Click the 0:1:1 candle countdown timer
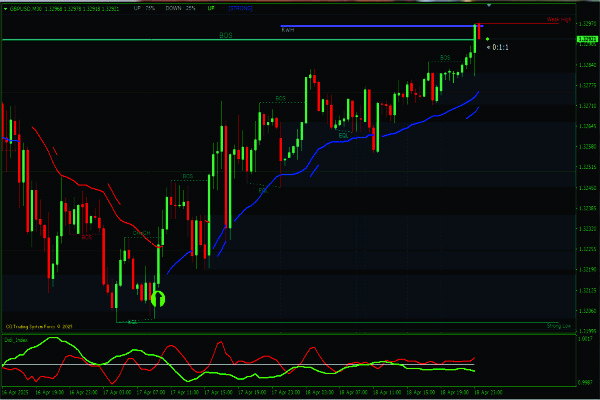 (x=499, y=47)
